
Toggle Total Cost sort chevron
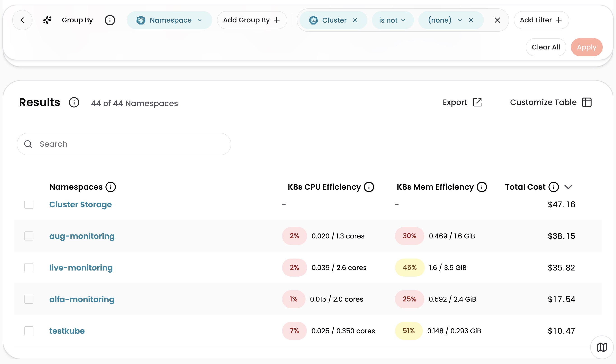568,187
